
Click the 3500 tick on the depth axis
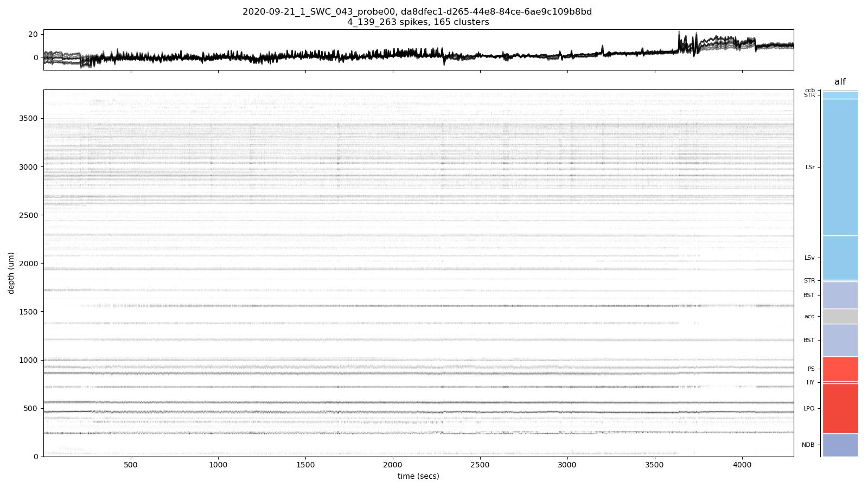coord(29,118)
